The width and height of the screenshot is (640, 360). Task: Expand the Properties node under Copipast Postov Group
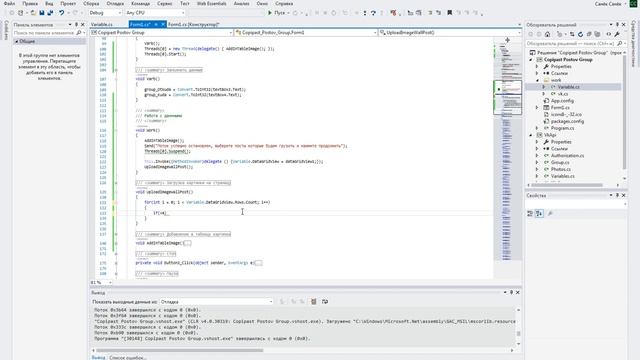[x=537, y=66]
